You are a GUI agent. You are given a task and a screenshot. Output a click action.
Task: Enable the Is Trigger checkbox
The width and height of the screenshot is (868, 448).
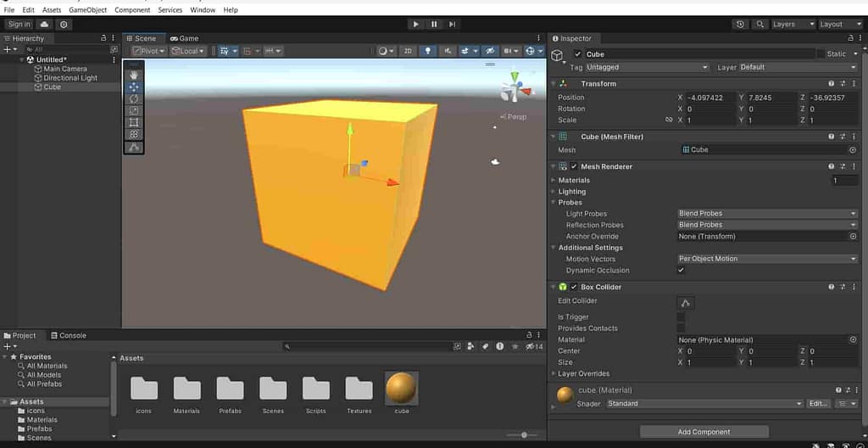[681, 316]
